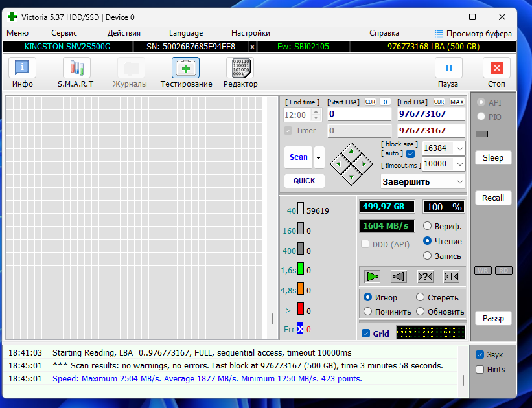The image size is (532, 408).
Task: Select the Запись write mode radio
Action: [428, 256]
